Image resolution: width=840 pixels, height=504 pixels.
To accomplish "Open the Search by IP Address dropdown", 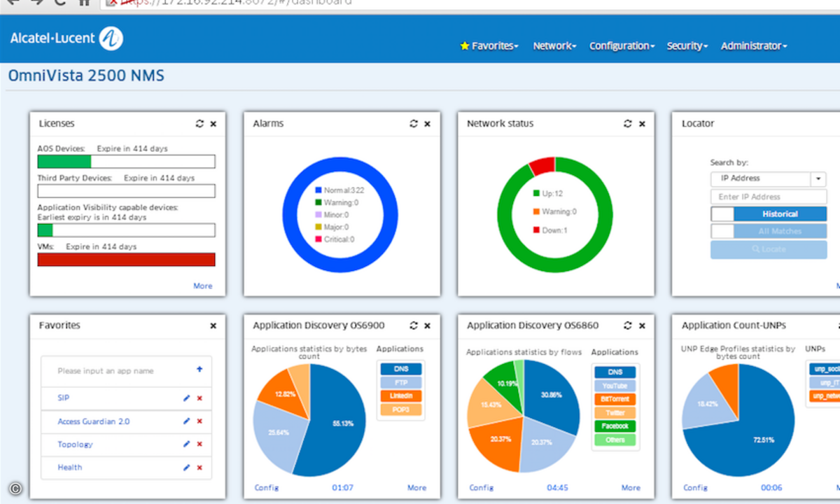I will point(769,178).
